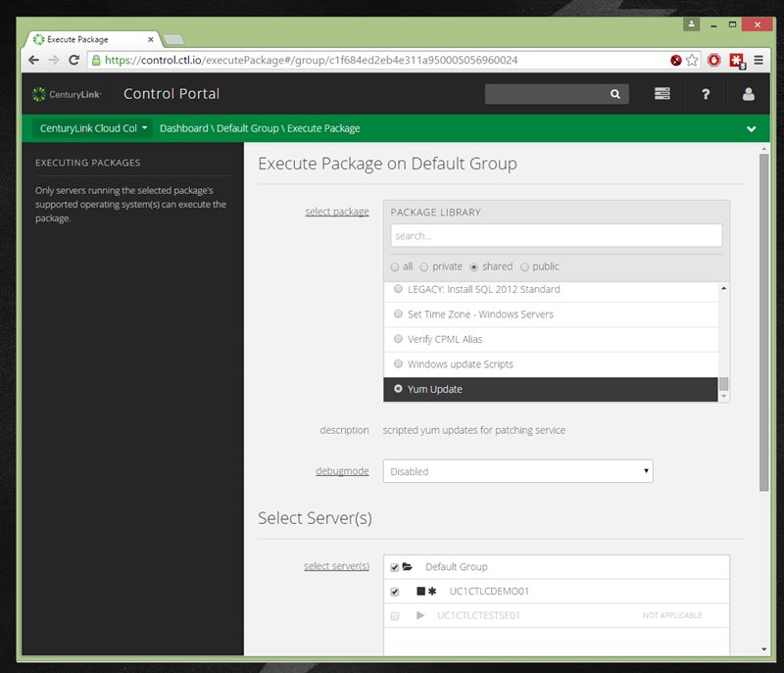Image resolution: width=784 pixels, height=673 pixels.
Task: Open help question mark icon
Action: coord(706,94)
